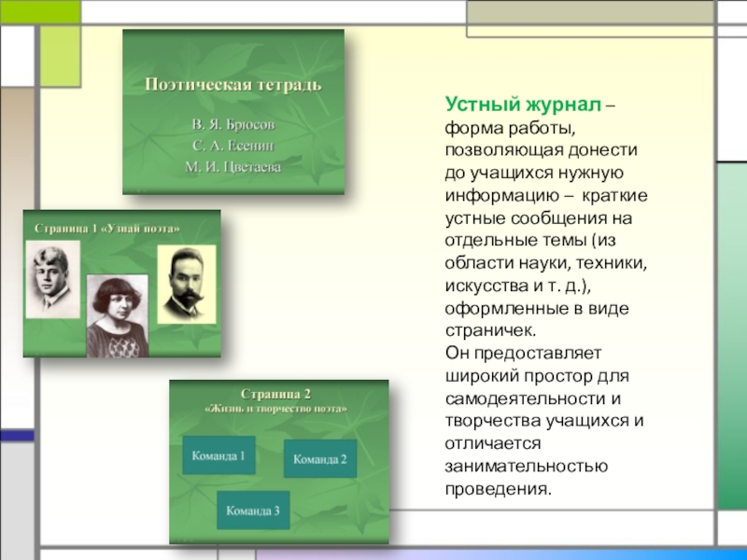Viewport: 747px width, 560px height.
Task: Click the Команда 2 button
Action: coord(320,459)
